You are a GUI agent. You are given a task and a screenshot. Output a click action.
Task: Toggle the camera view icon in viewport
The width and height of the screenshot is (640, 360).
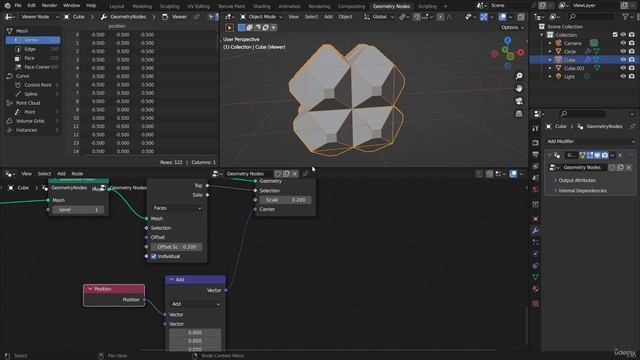[x=519, y=101]
